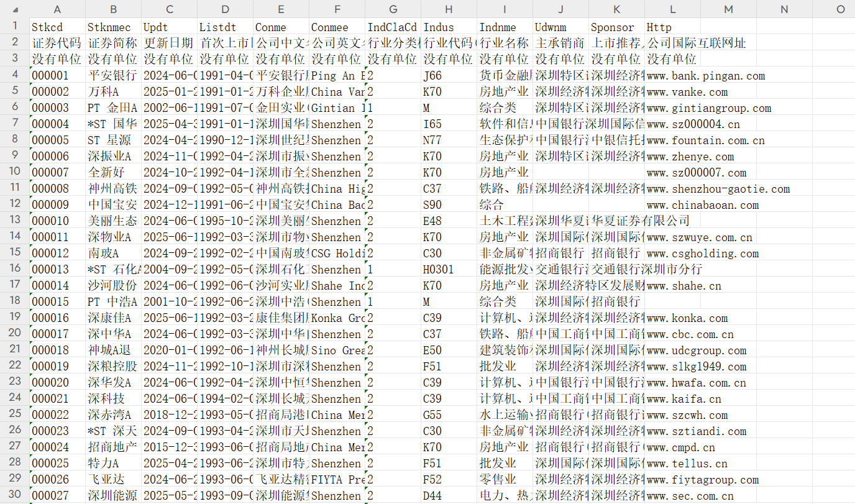Click stock code cell 000027
The image size is (855, 504).
58,495
